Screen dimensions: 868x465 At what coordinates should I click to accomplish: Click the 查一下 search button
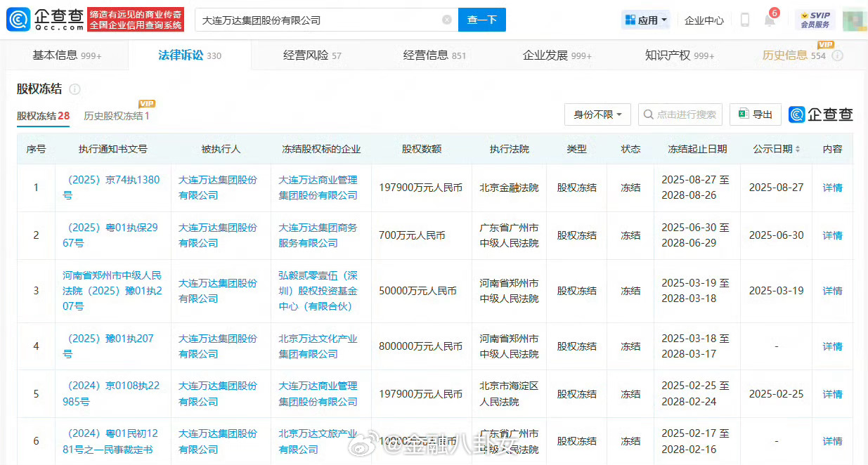click(x=482, y=20)
